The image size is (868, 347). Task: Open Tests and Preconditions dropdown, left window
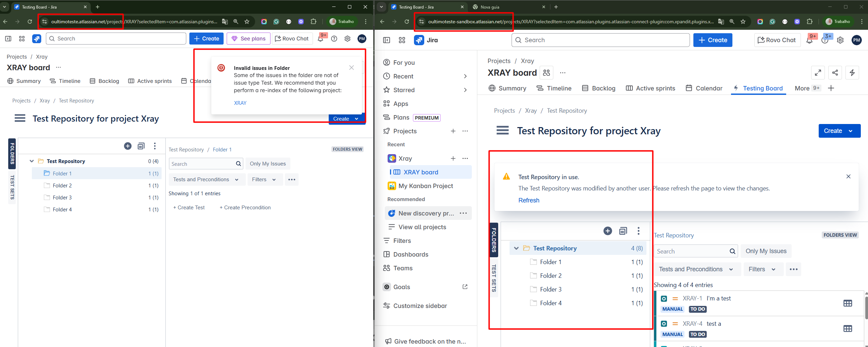coord(206,179)
